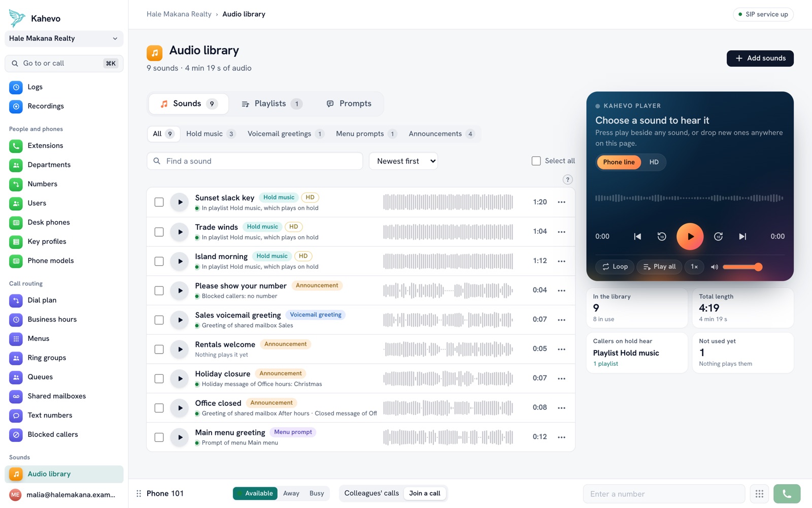Click the Enter a number field

pyautogui.click(x=664, y=494)
